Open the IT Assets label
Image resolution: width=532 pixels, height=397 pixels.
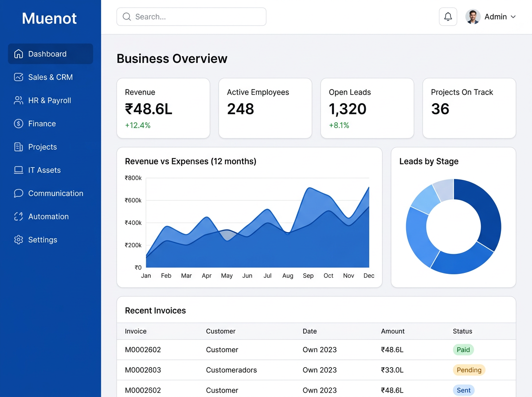coord(44,170)
